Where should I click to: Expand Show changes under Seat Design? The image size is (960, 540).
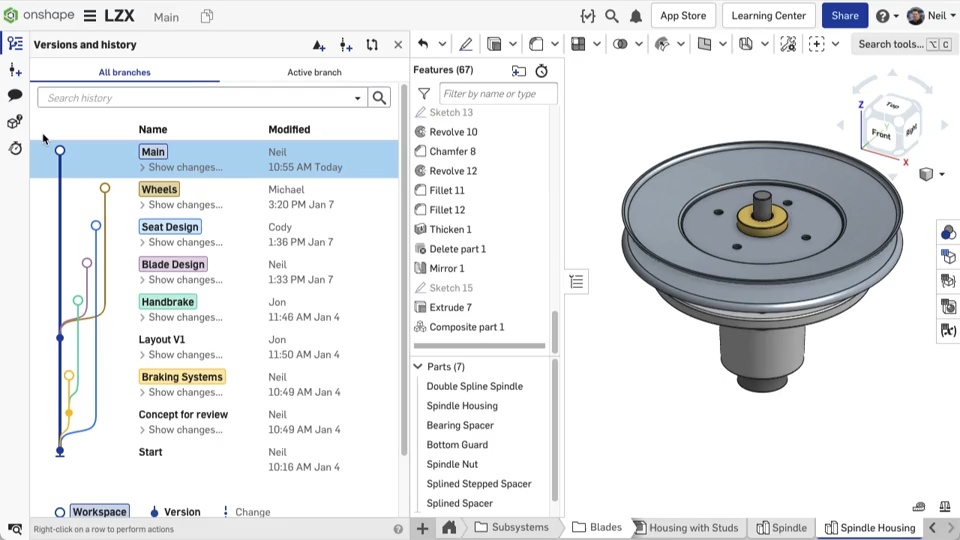(x=181, y=242)
